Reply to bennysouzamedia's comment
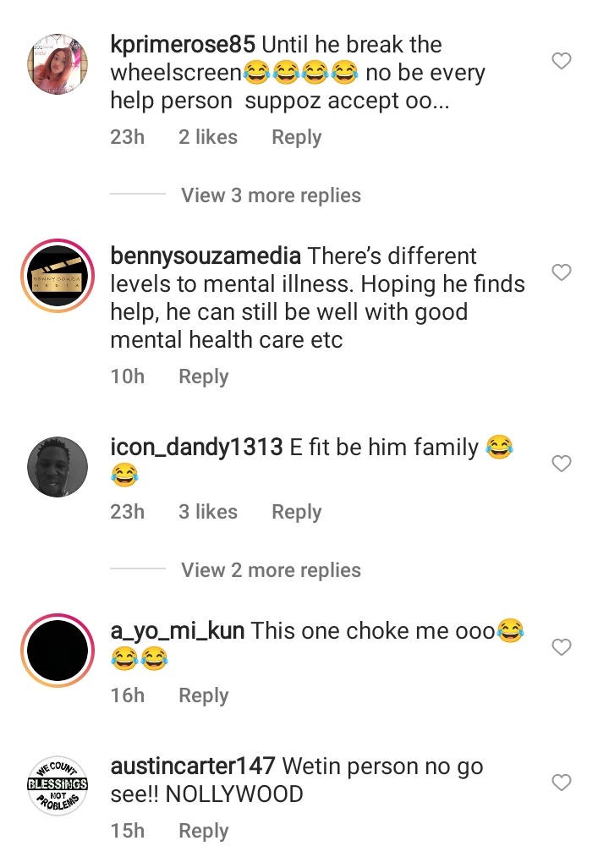609x868 pixels. 203,376
